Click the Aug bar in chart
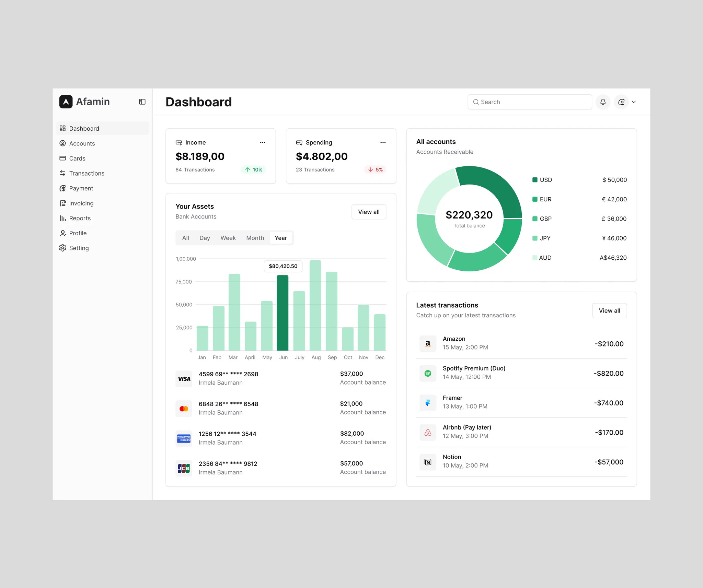This screenshot has height=588, width=703. [315, 305]
